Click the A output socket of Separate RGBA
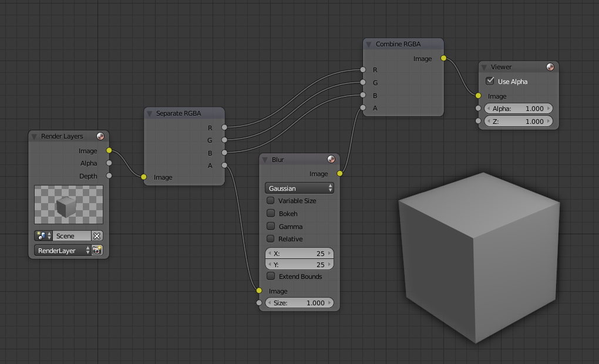 (224, 166)
